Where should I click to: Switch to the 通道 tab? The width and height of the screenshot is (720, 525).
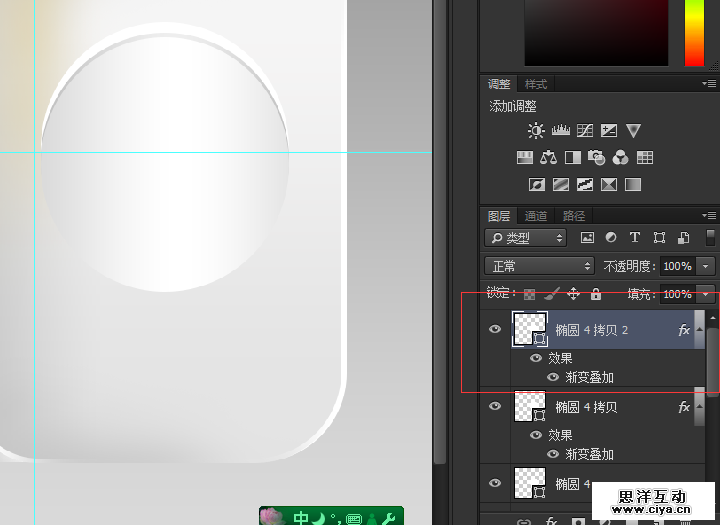coord(536,216)
